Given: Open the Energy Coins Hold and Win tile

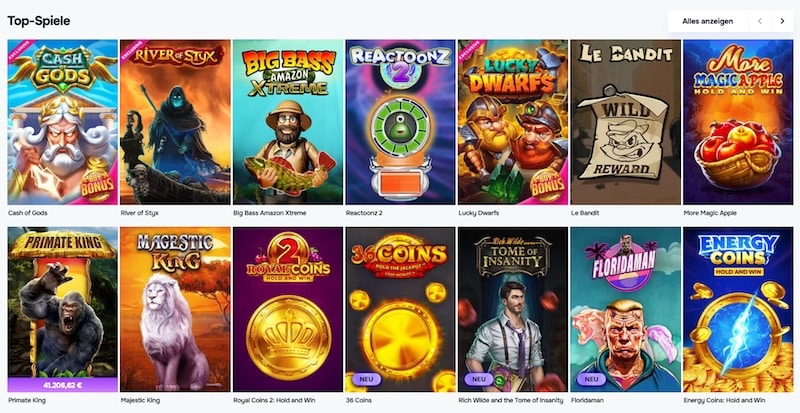Looking at the screenshot, I should 738,309.
